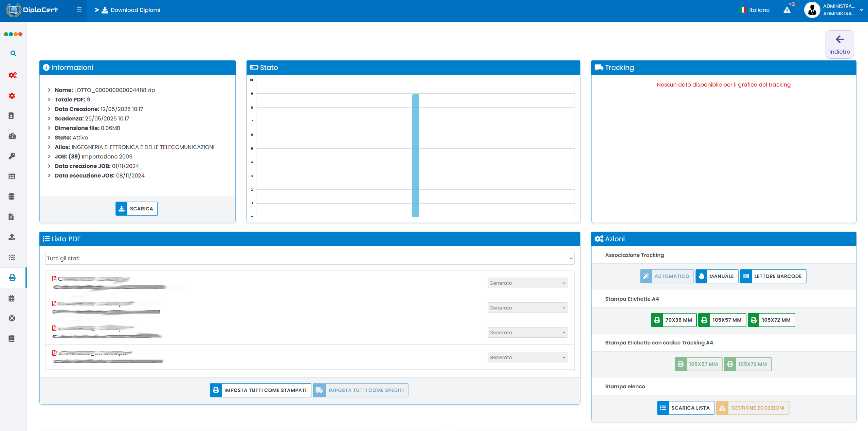The image size is (868, 431).
Task: Expand the Administrator user menu
Action: 834,10
